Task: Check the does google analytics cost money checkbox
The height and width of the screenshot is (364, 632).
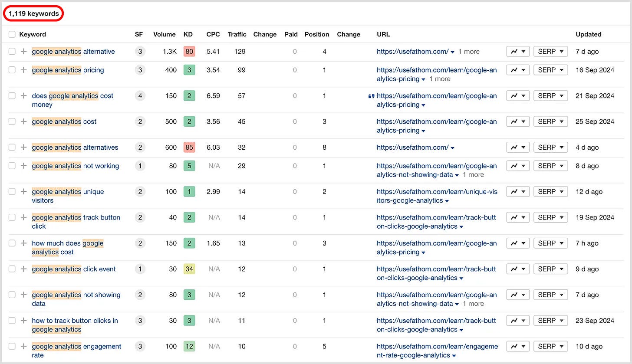Action: coord(12,96)
